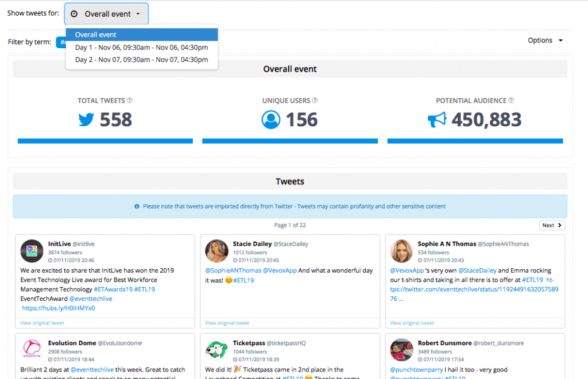This screenshot has width=588, height=379.
Task: Click #ETAwards19 hashtag in InitLive tweet
Action: pyautogui.click(x=113, y=289)
